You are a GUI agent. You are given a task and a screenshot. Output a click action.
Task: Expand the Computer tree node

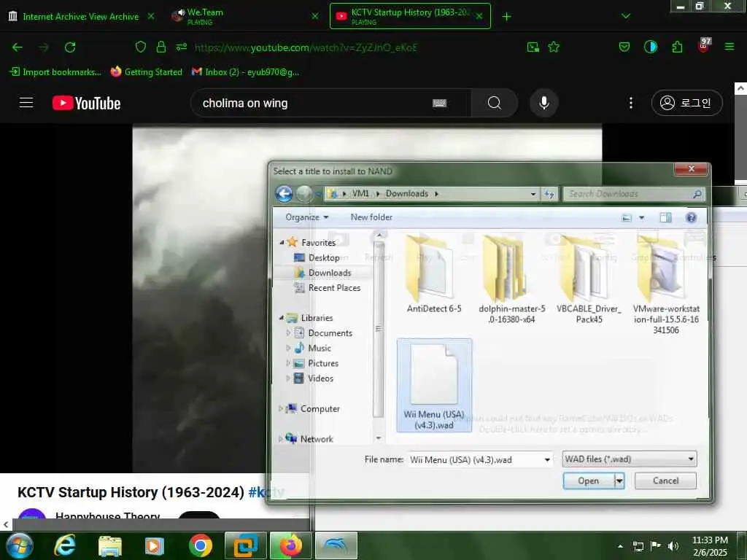(281, 408)
